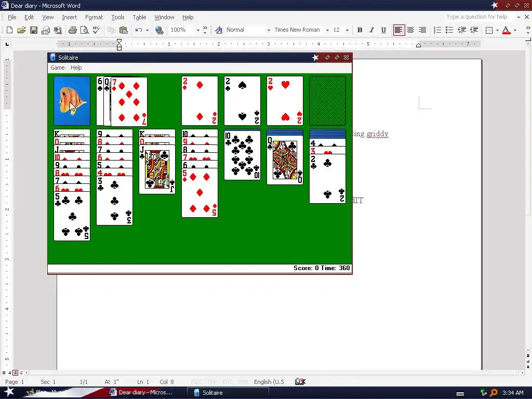This screenshot has width=532, height=399.
Task: Switch to Normal view at bottom left
Action: pos(4,373)
